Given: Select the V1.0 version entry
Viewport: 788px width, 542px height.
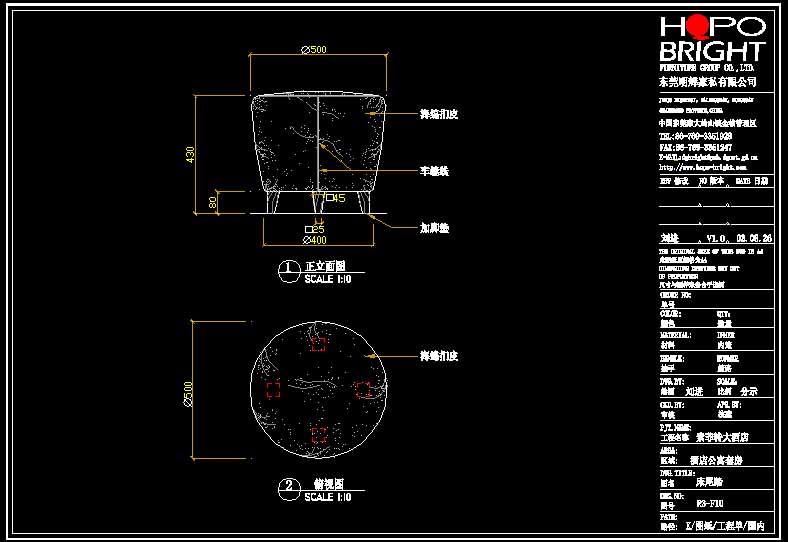Looking at the screenshot, I should [716, 238].
